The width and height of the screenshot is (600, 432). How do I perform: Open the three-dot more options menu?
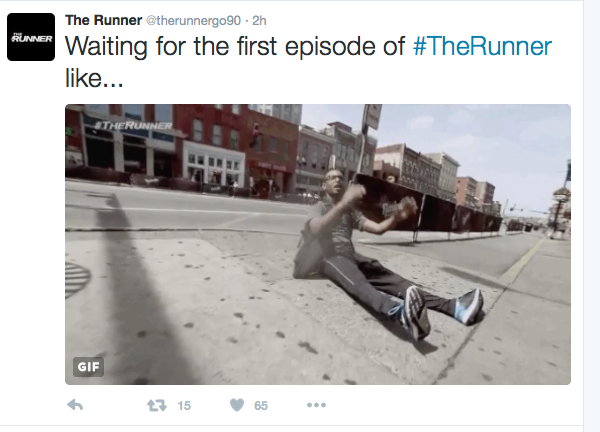point(316,405)
